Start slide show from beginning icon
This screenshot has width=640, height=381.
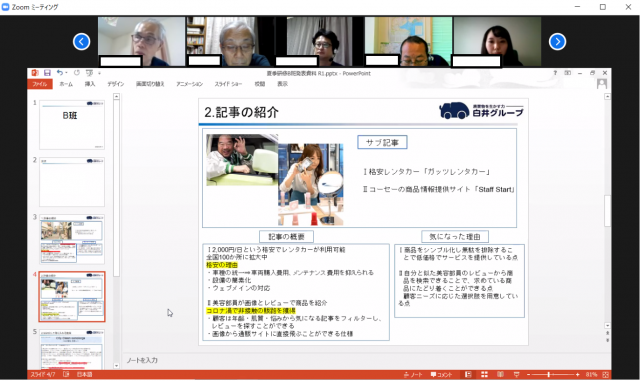[x=89, y=73]
